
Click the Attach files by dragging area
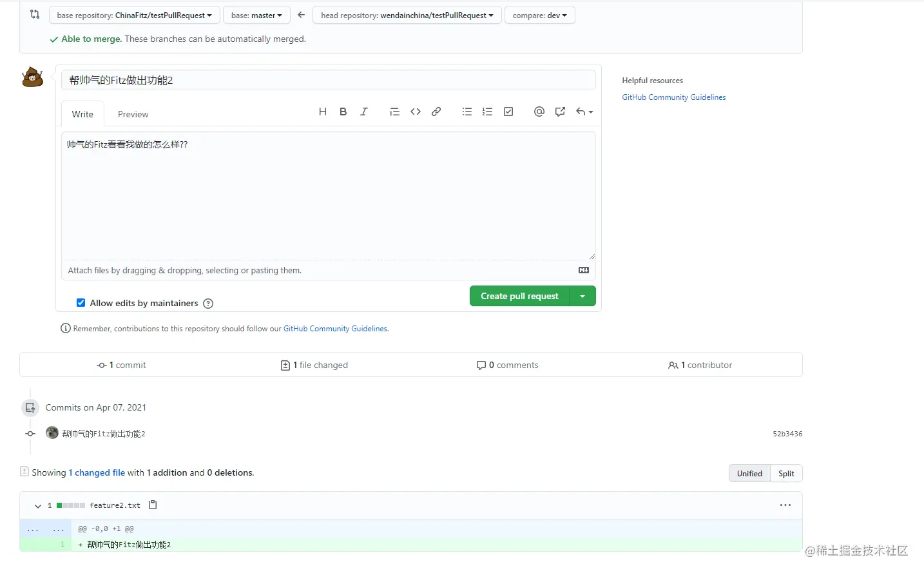(x=329, y=270)
